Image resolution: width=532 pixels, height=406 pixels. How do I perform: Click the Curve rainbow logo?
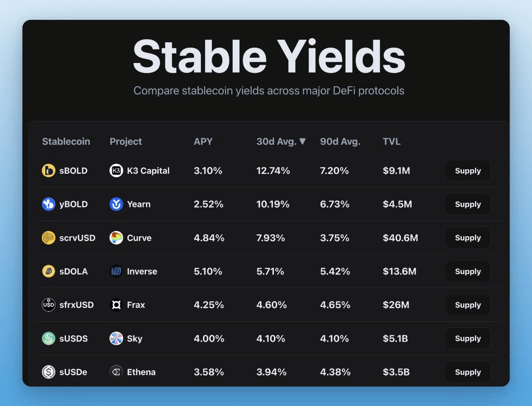pyautogui.click(x=116, y=238)
